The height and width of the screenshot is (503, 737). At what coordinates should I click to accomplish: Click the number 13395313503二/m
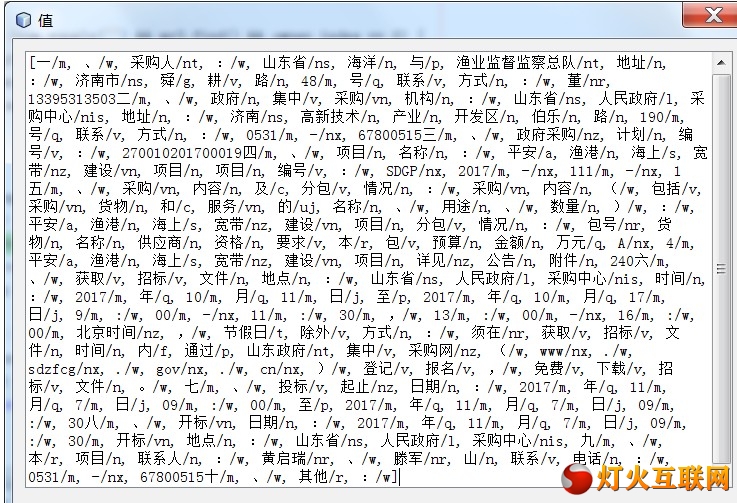pyautogui.click(x=89, y=99)
